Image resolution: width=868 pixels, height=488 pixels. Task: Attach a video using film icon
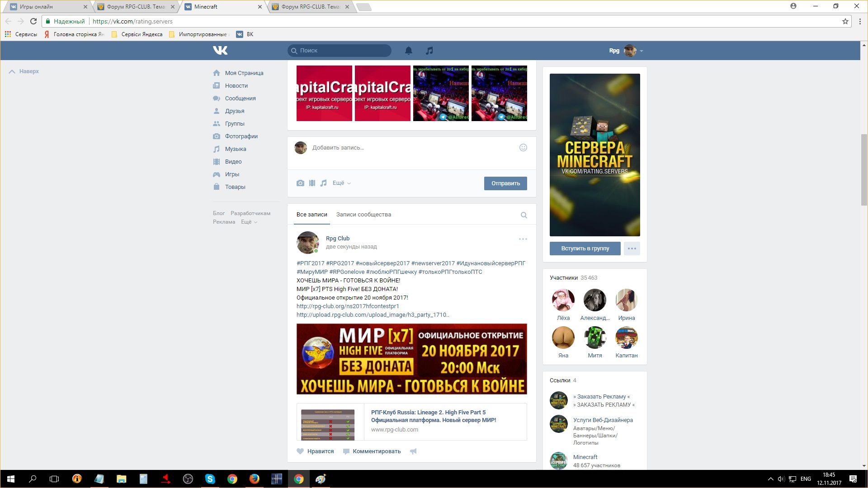point(312,183)
